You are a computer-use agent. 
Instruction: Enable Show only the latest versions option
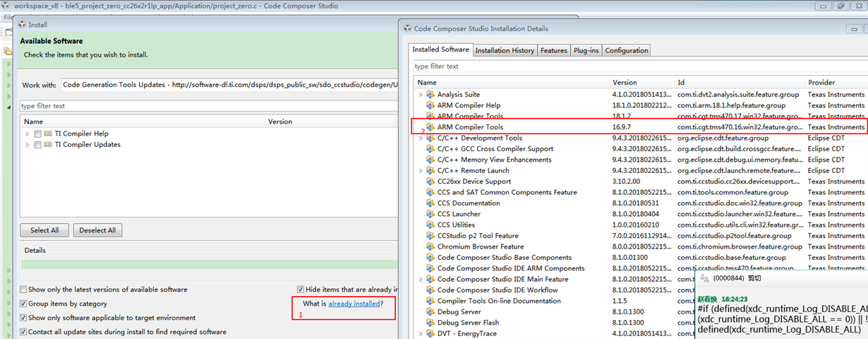[24, 290]
